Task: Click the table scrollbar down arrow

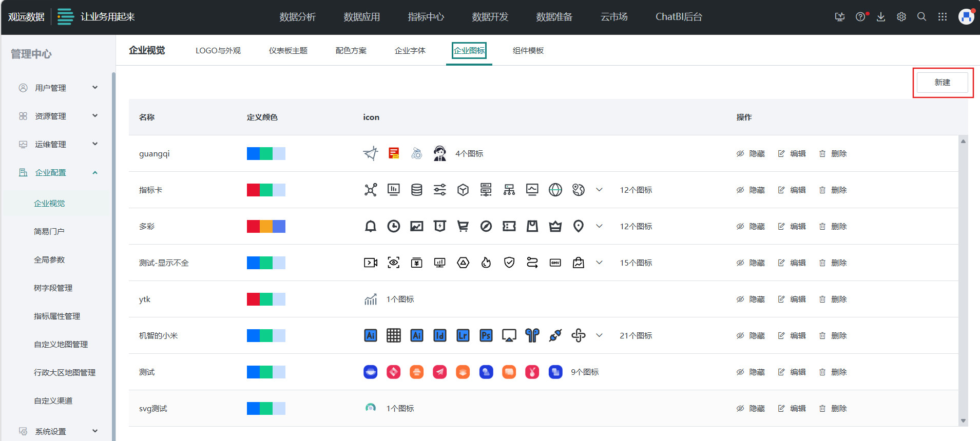Action: pyautogui.click(x=963, y=421)
